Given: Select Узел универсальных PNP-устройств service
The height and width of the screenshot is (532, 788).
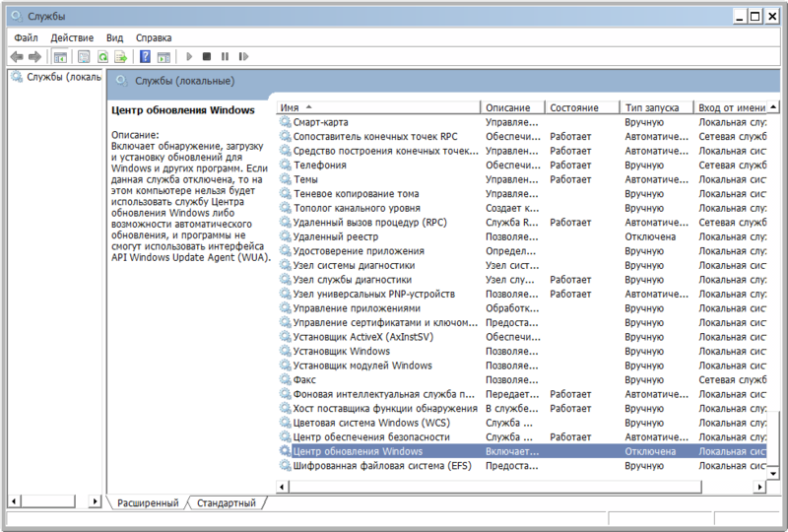Looking at the screenshot, I should tap(522, 295).
